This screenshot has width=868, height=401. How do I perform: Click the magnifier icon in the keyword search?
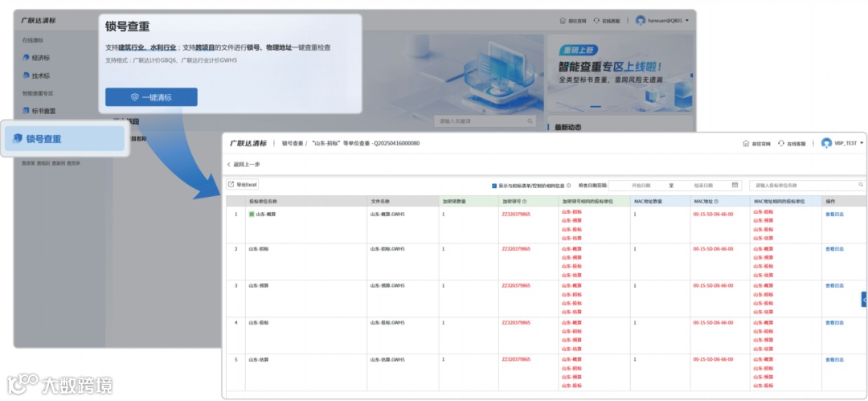(530, 121)
